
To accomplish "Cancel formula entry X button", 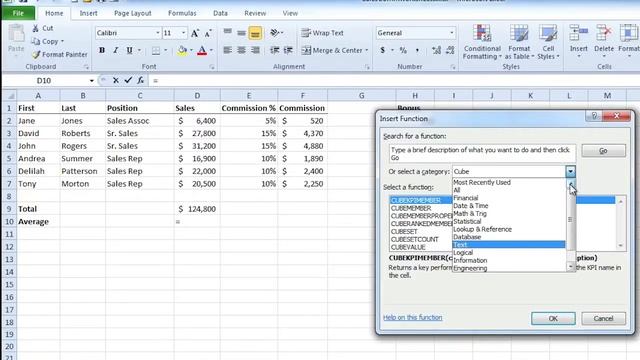I will (x=116, y=81).
